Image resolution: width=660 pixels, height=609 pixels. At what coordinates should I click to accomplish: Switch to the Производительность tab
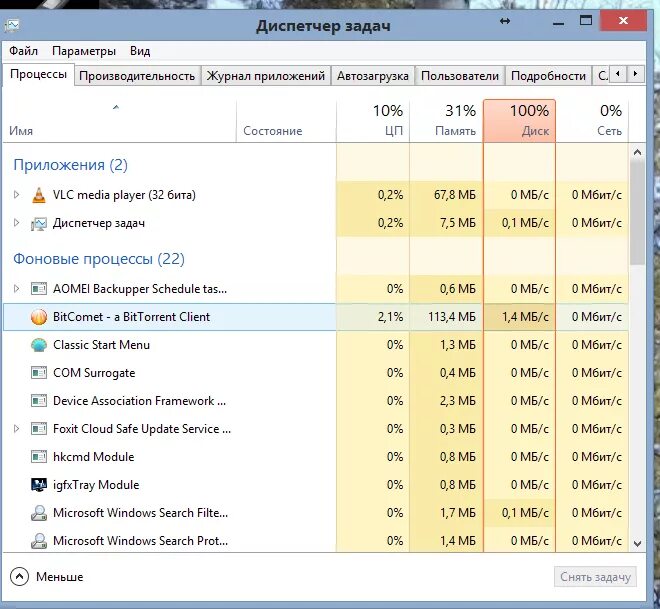(137, 76)
